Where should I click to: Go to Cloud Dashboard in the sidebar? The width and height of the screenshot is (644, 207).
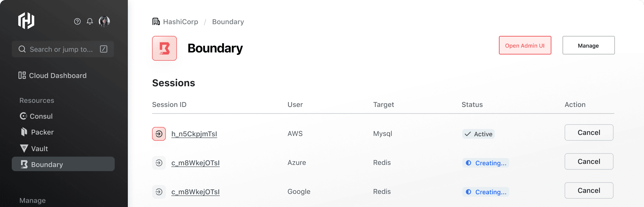[53, 75]
